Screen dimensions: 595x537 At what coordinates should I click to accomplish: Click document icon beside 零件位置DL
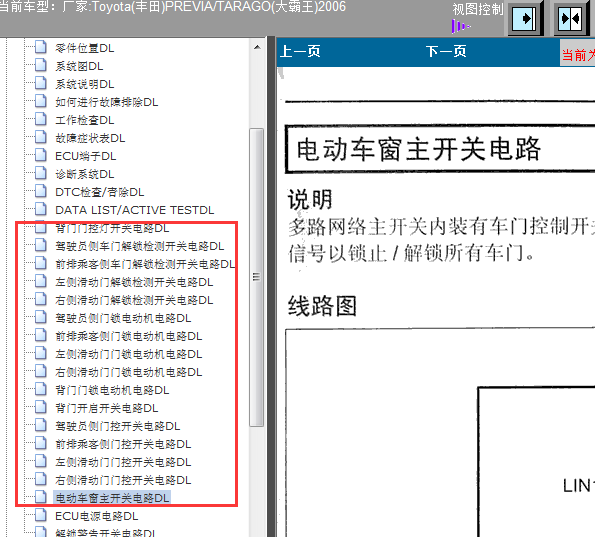click(41, 47)
